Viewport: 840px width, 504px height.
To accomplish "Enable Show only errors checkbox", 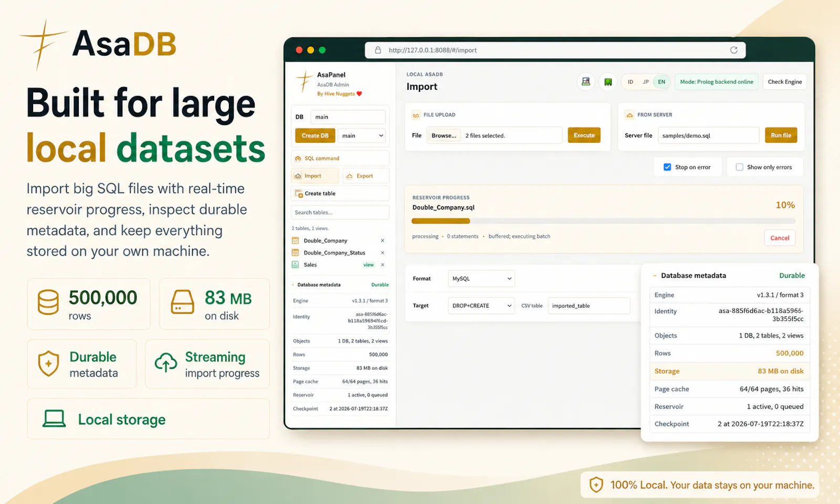I will point(739,167).
